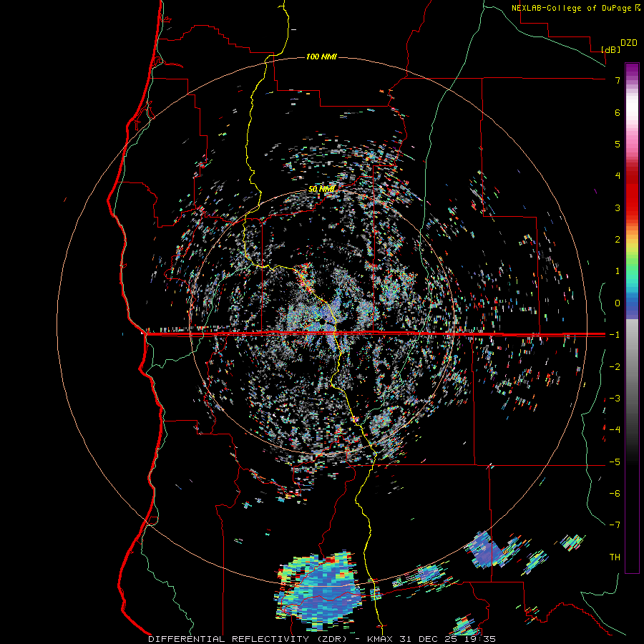Click the -4 value on color scale
This screenshot has height=644, width=644.
point(615,429)
